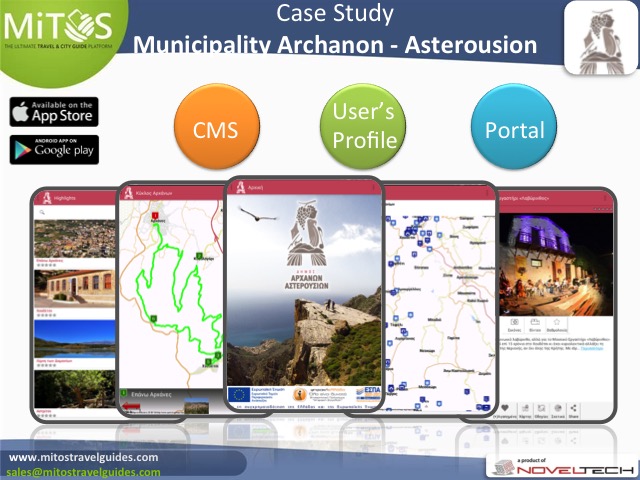Viewport: 640px width, 480px height.
Task: Open the green forest photo in Highlights
Action: [x=75, y=389]
